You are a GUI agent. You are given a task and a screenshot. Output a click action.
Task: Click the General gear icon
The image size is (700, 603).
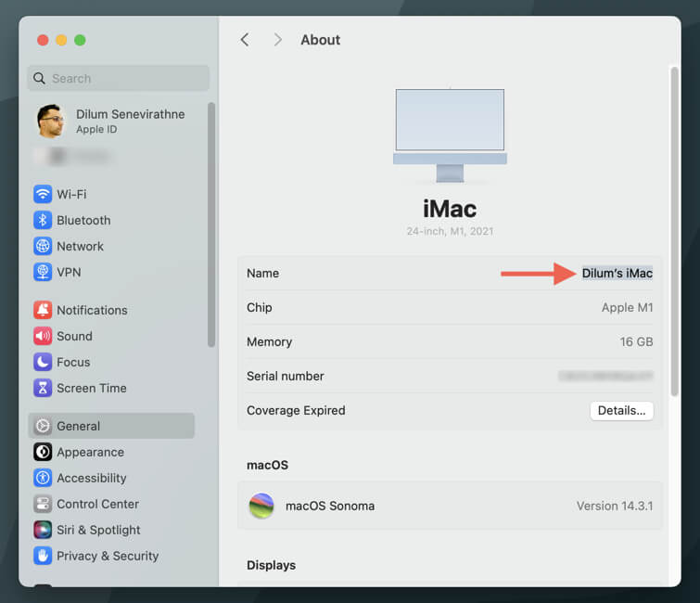click(x=43, y=426)
